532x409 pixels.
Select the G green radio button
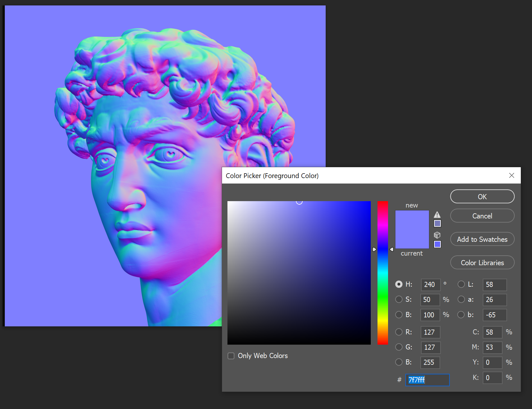click(399, 347)
